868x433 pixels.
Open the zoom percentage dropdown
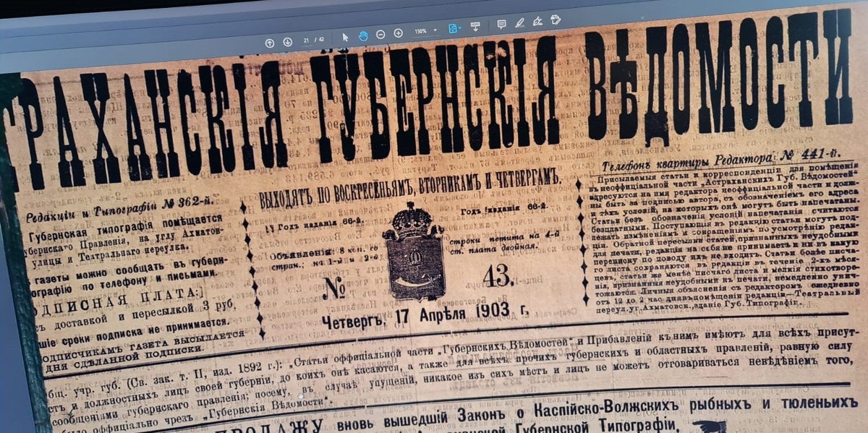435,30
